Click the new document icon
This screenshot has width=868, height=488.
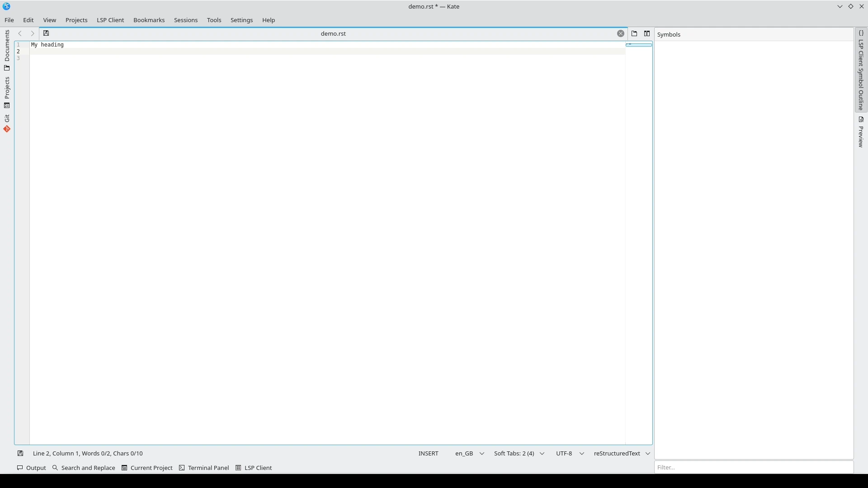(634, 33)
